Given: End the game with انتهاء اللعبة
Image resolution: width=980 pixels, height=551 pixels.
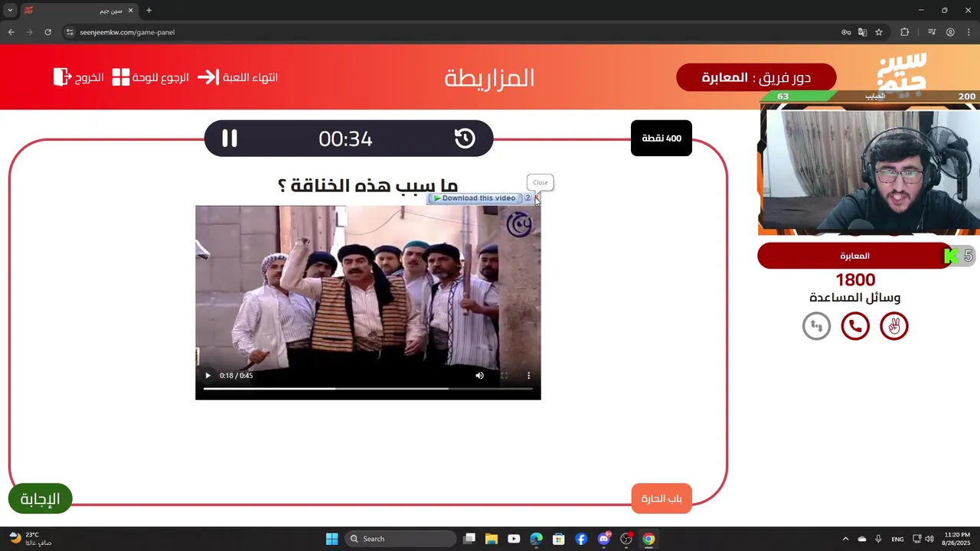Looking at the screenshot, I should click(x=238, y=77).
